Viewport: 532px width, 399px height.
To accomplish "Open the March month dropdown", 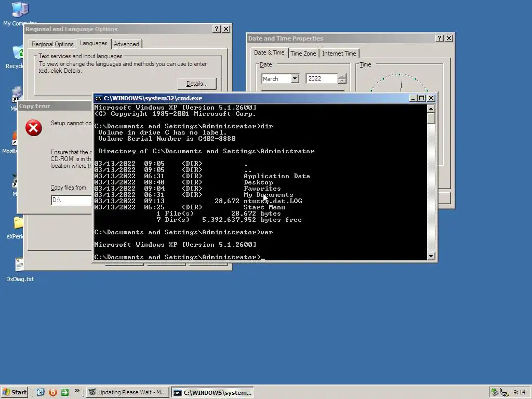I will pos(295,79).
